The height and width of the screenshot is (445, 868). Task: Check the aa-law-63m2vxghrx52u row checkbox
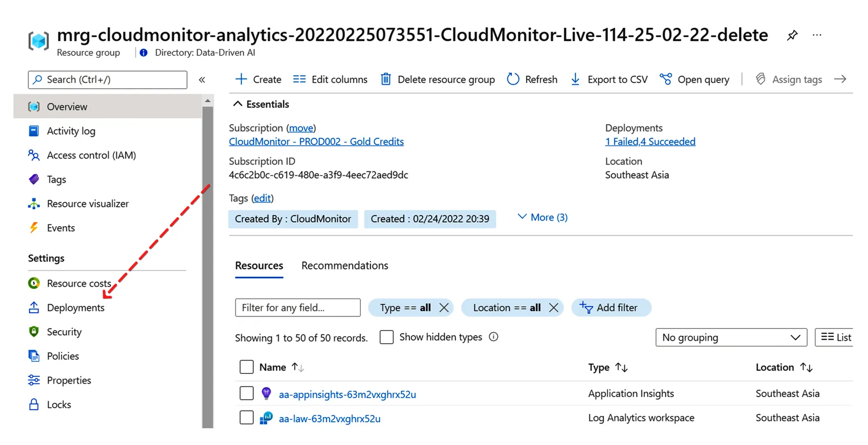[246, 417]
